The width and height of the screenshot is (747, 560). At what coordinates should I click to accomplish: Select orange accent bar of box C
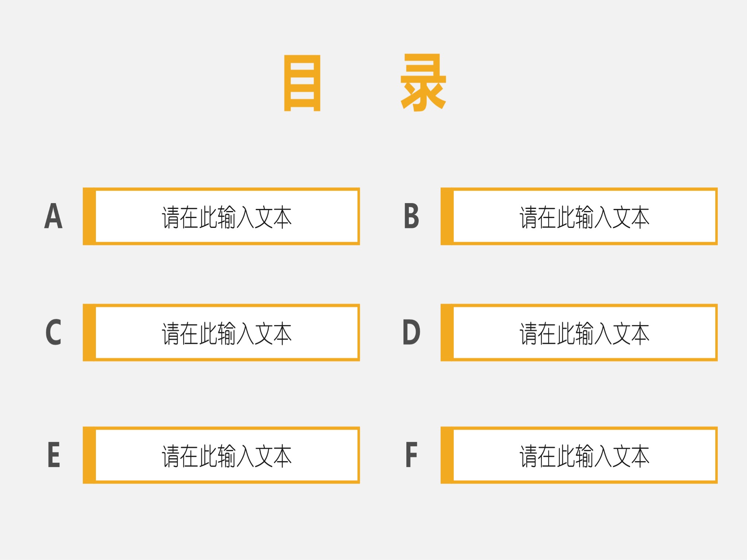(89, 332)
